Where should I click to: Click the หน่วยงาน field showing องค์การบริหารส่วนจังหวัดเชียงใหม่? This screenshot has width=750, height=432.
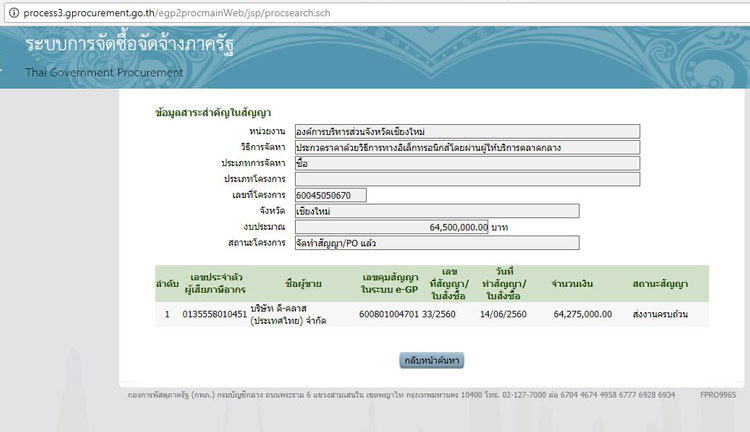coord(467,130)
